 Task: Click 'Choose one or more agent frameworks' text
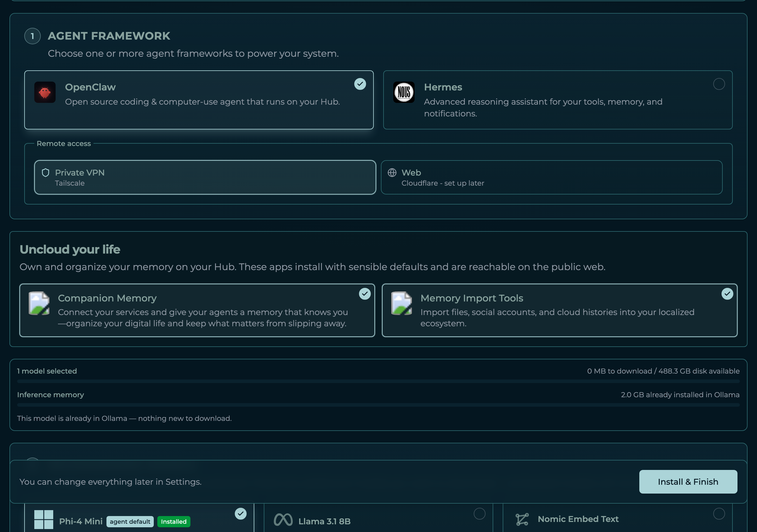click(x=193, y=53)
